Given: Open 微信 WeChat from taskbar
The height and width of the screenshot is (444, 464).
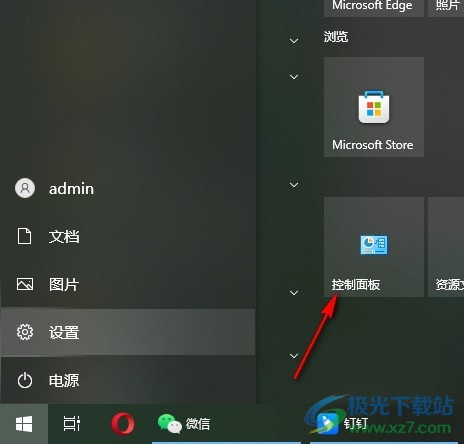Looking at the screenshot, I should [227, 424].
